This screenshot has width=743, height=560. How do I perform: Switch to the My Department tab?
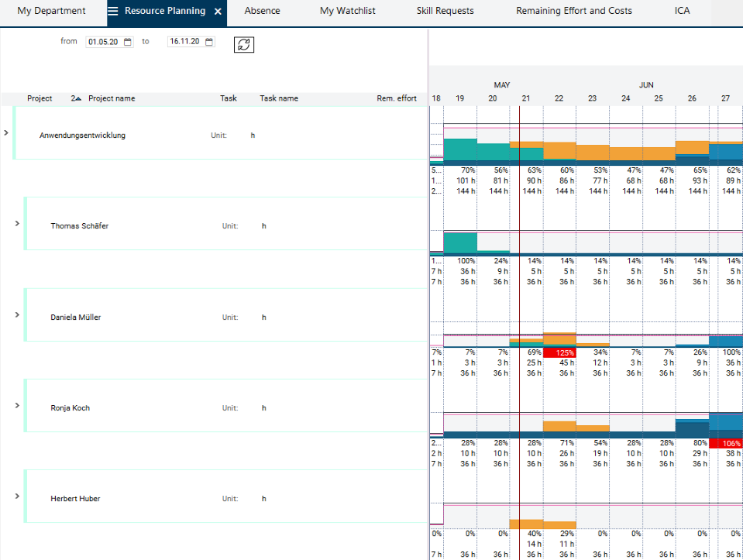coord(51,12)
